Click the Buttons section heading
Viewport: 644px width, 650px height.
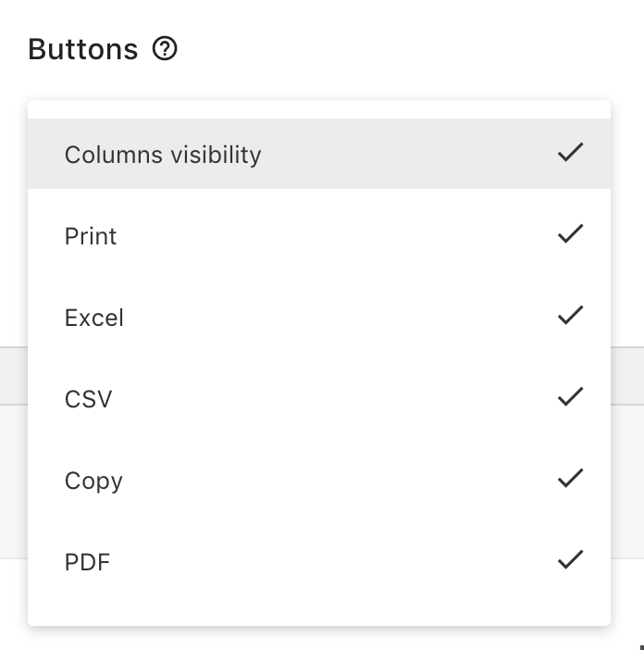[83, 49]
